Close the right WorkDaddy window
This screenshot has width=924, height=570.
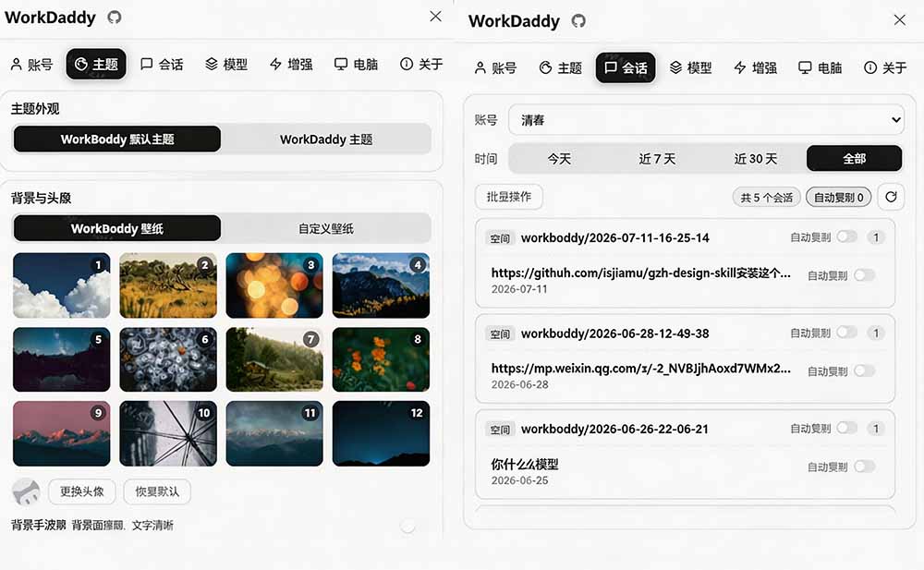tap(899, 20)
